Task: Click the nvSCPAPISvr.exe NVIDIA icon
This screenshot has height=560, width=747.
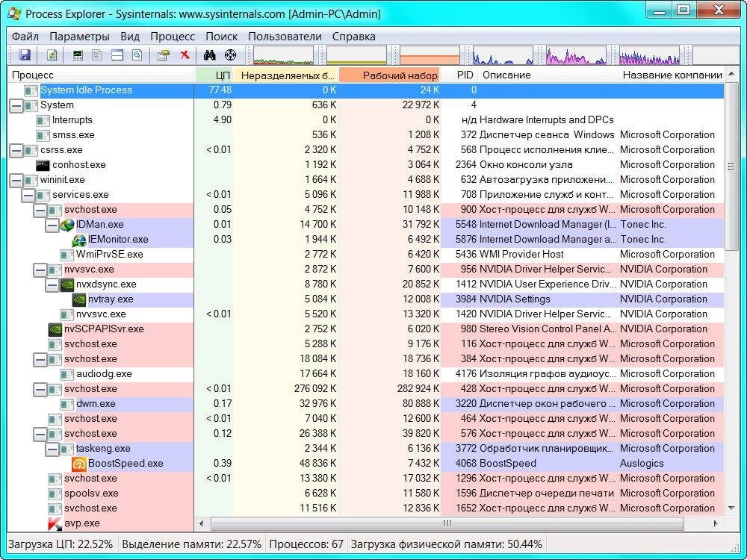Action: 55,329
